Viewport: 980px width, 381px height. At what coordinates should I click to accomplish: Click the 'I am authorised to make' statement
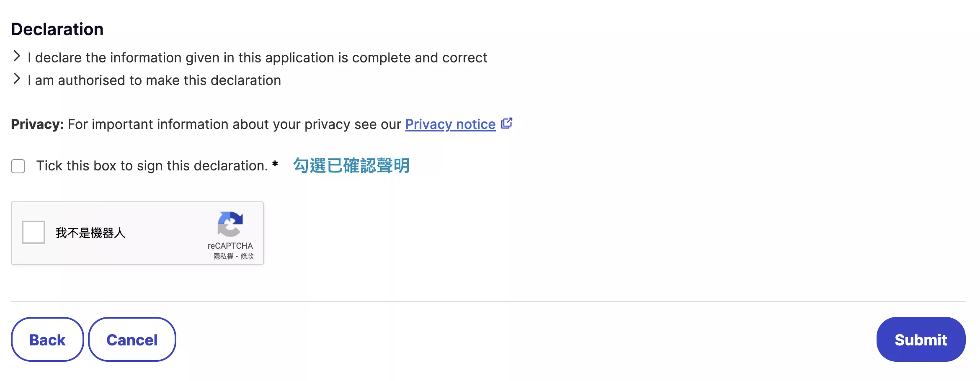click(154, 80)
